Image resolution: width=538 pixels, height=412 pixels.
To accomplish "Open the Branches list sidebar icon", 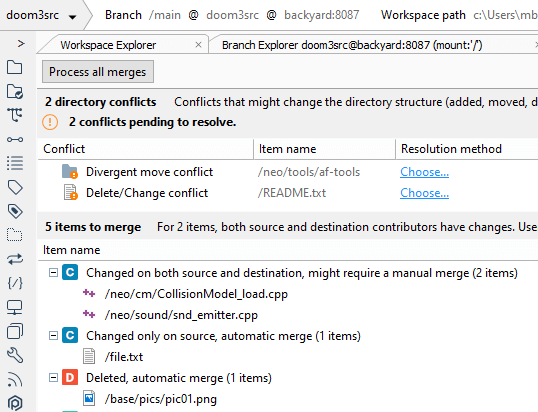I will click(x=15, y=163).
